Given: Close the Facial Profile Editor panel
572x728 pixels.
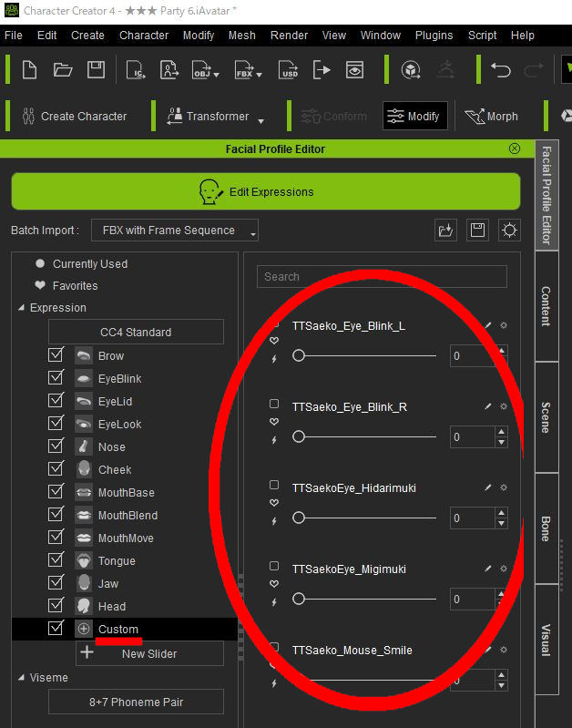Looking at the screenshot, I should (x=515, y=149).
